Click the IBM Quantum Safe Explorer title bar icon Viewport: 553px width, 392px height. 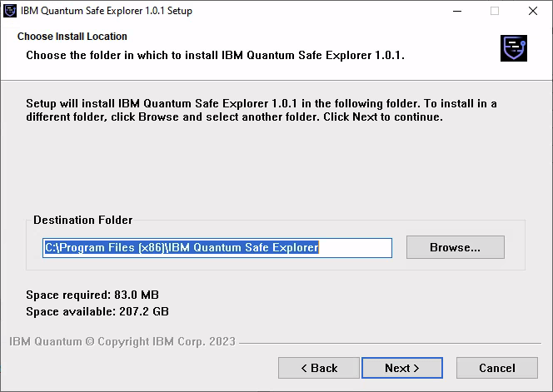click(x=11, y=11)
